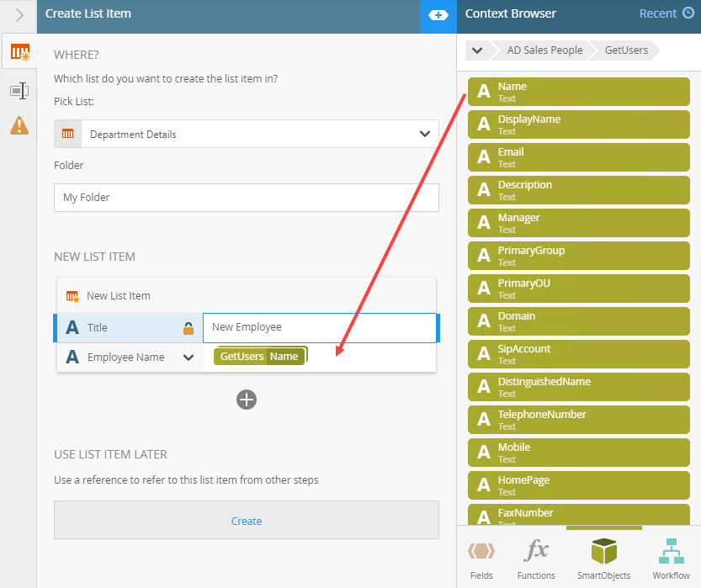Click the orange warning triangle icon
701x588 pixels.
pyautogui.click(x=19, y=125)
